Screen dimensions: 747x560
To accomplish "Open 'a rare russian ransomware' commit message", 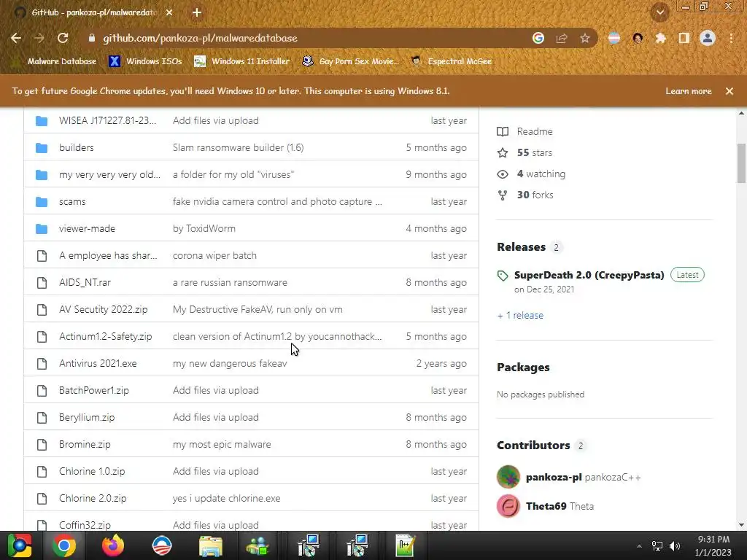I will pyautogui.click(x=230, y=283).
